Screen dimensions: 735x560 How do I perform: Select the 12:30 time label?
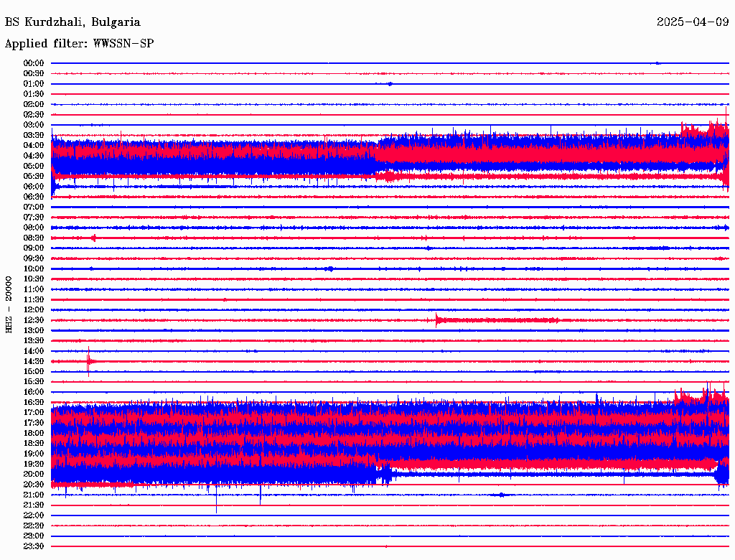(x=34, y=320)
